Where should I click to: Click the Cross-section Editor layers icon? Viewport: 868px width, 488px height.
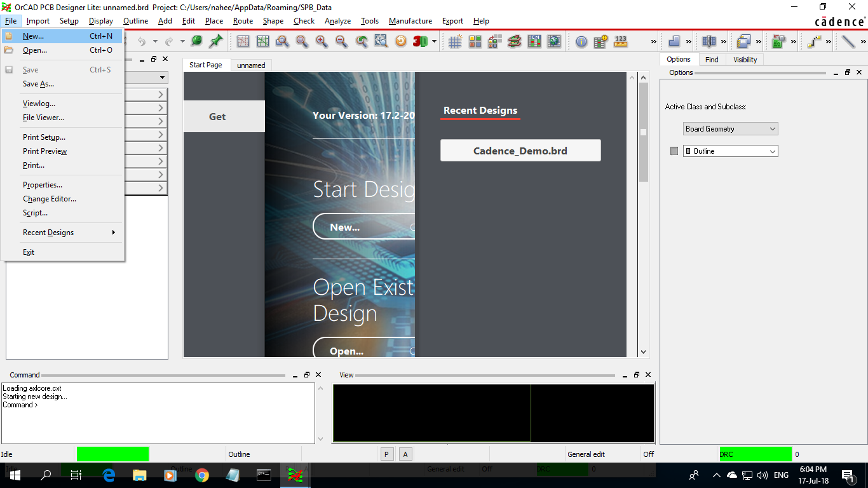(513, 41)
